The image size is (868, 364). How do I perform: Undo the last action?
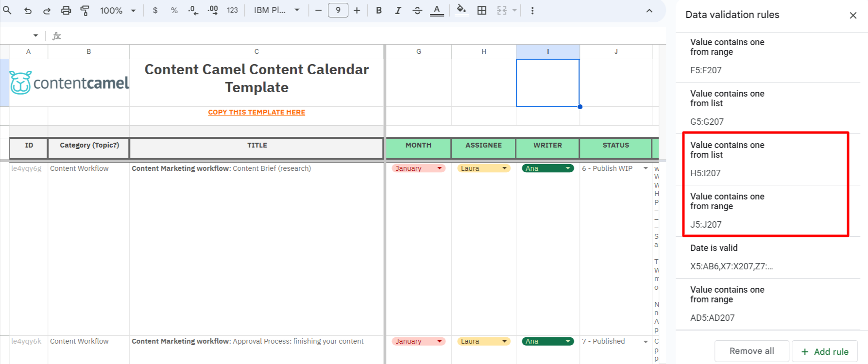point(28,10)
